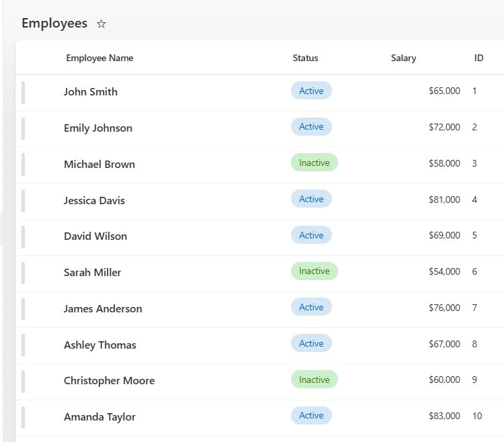Click the Active badge for John Smith
The height and width of the screenshot is (442, 504).
[x=311, y=91]
